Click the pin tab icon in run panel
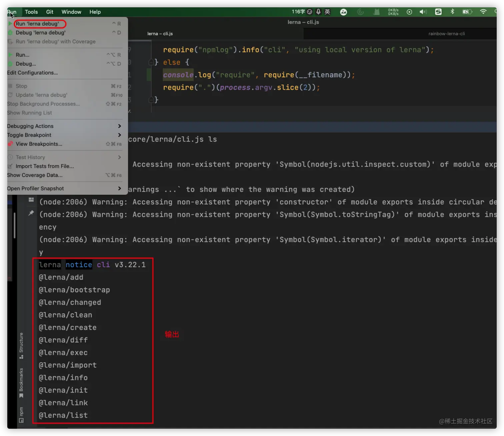The image size is (504, 436). coord(31,213)
